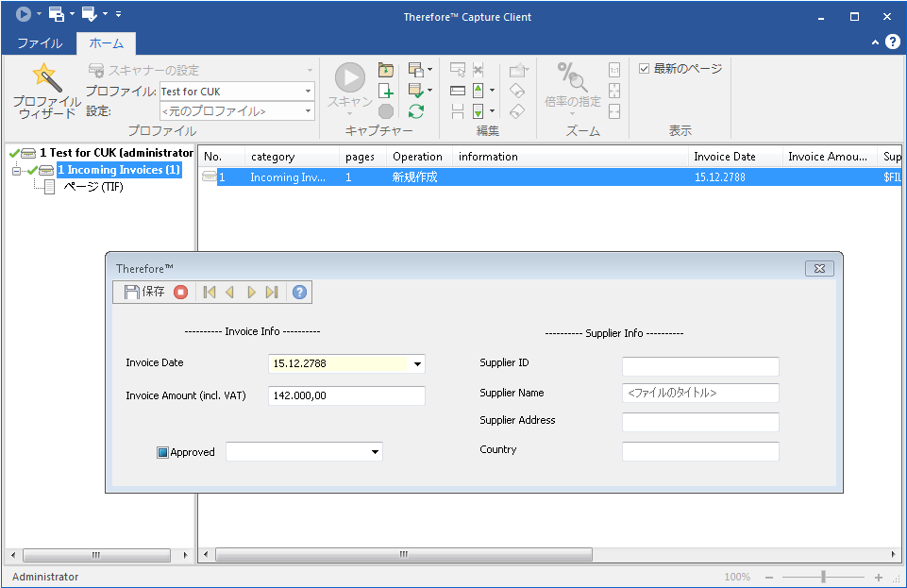Click the tree panel horizontal scrollbar
The image size is (907, 588).
click(96, 556)
